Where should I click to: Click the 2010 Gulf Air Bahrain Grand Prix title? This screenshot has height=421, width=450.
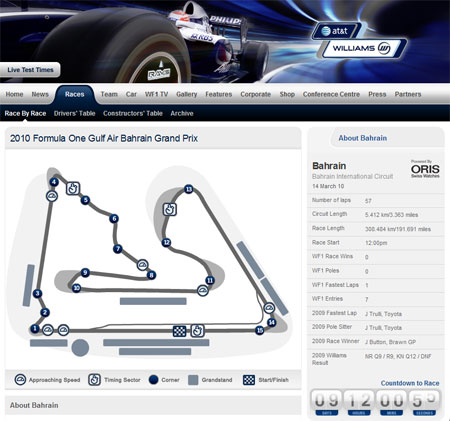click(104, 138)
